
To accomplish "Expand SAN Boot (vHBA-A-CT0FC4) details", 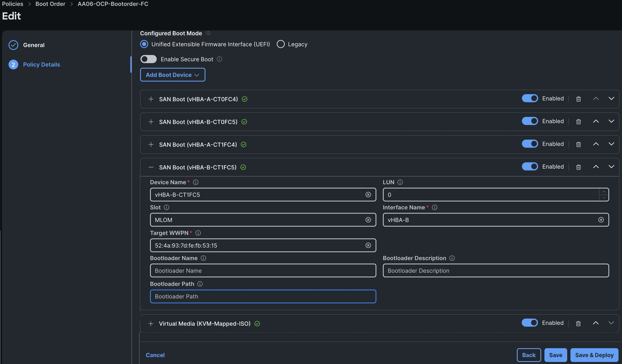I will pyautogui.click(x=151, y=99).
